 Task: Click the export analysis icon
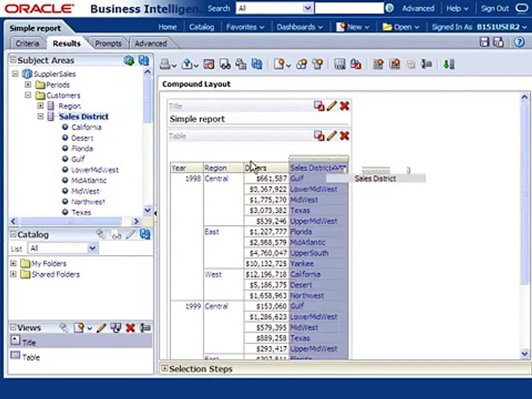tap(187, 64)
